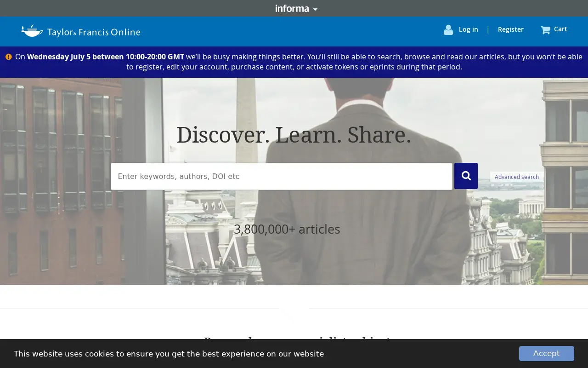Viewport: 588px width, 368px height.
Task: Open the Register link
Action: 510,29
